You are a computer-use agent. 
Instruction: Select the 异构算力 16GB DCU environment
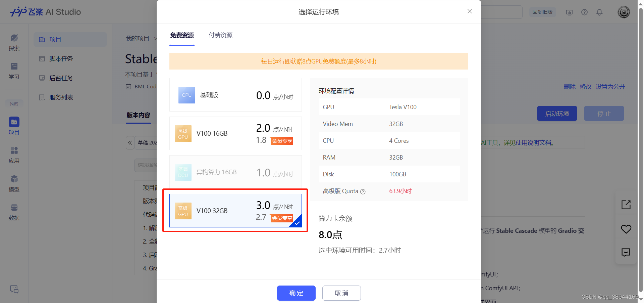pyautogui.click(x=235, y=172)
